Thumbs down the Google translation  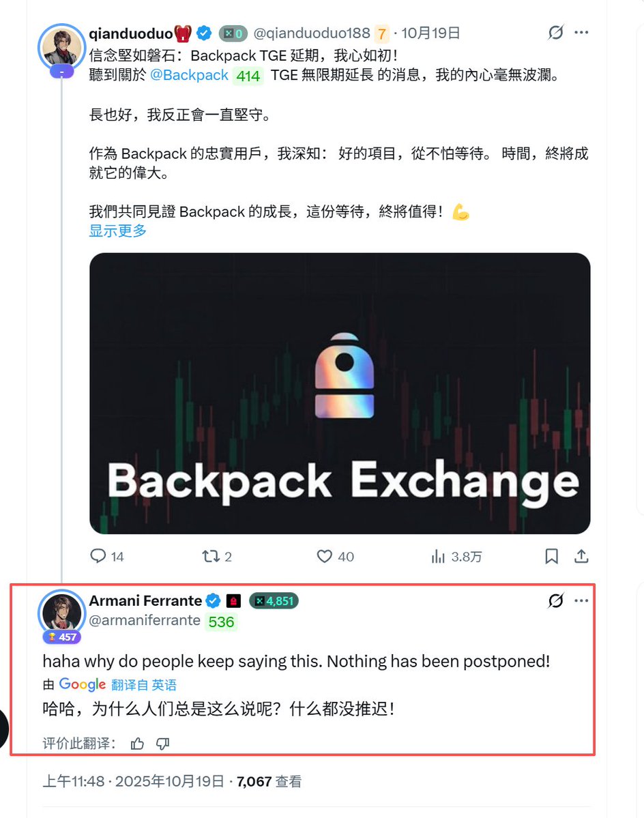click(x=162, y=744)
